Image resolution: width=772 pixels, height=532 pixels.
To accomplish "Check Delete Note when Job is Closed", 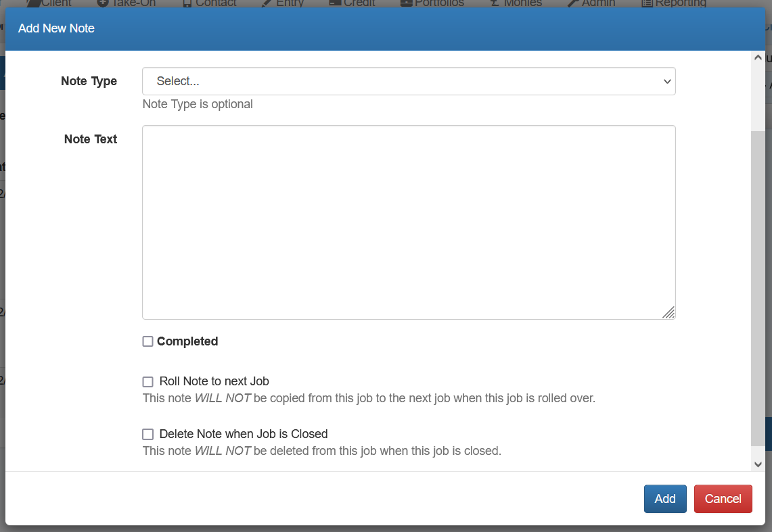I will coord(147,434).
